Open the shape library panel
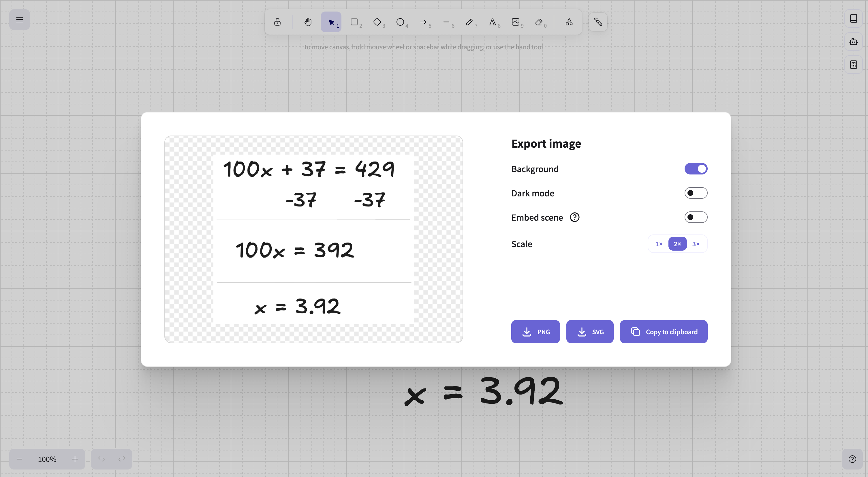 pyautogui.click(x=854, y=18)
